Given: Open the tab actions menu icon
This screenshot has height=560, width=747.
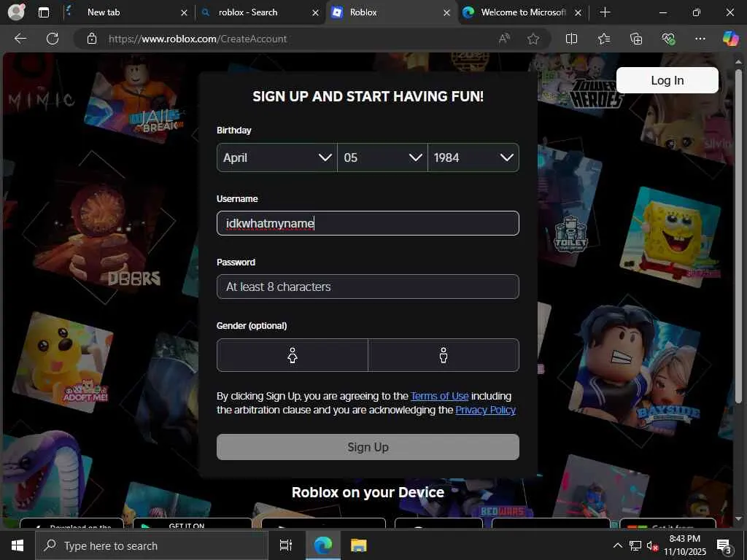Looking at the screenshot, I should 43,12.
